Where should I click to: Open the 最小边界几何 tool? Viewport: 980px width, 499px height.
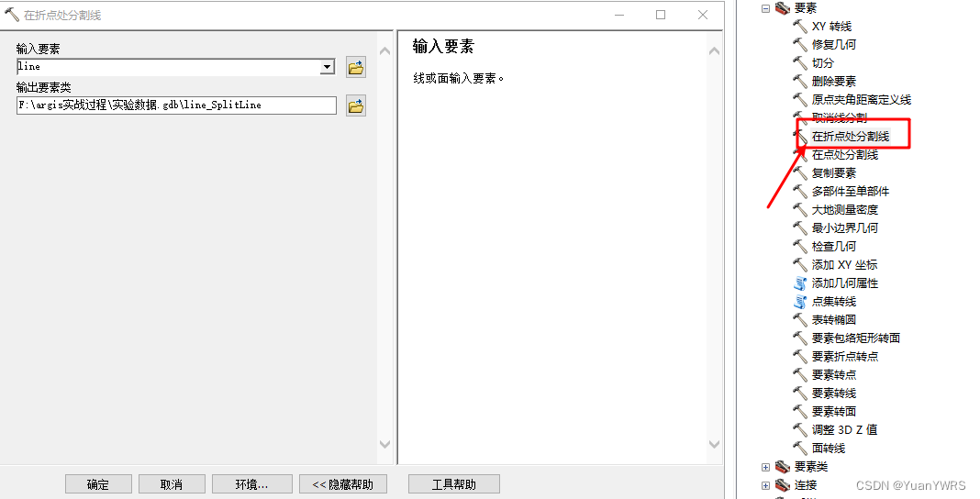tap(845, 228)
